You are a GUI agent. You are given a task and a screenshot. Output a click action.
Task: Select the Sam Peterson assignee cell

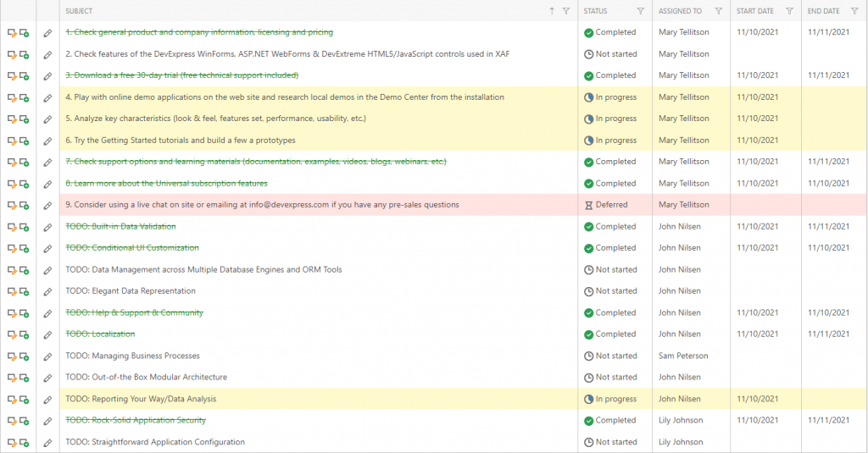pyautogui.click(x=683, y=356)
